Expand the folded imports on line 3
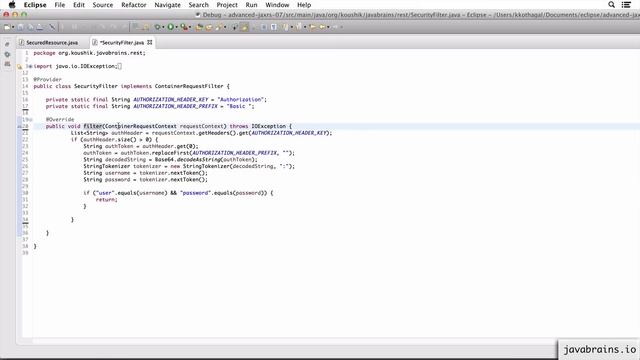 point(30,66)
